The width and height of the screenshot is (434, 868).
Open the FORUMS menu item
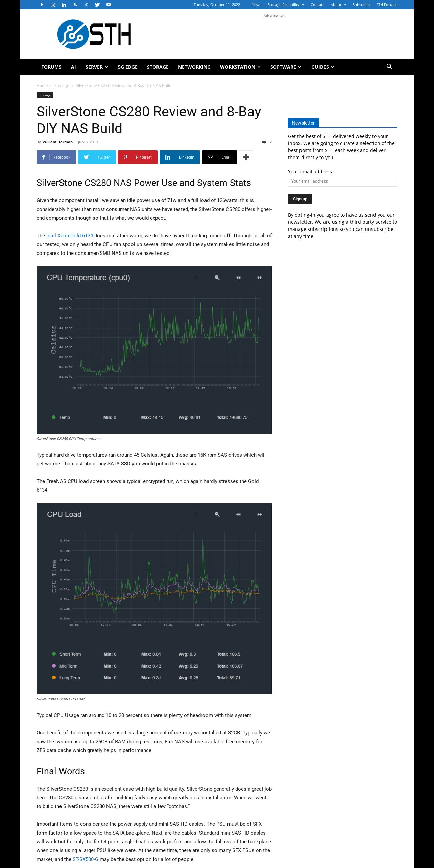51,67
